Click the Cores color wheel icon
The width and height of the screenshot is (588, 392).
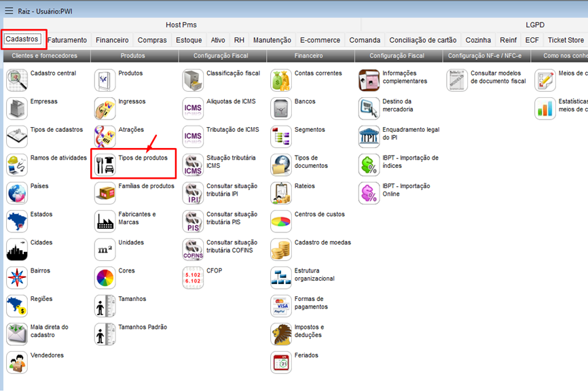click(x=105, y=278)
